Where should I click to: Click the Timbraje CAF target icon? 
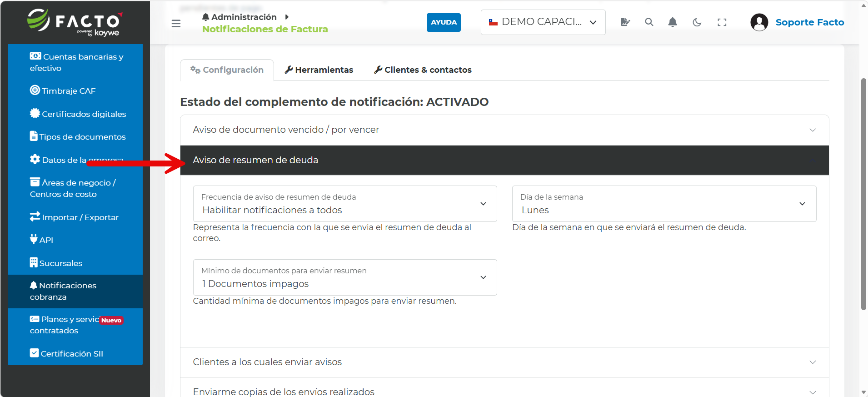pos(35,90)
